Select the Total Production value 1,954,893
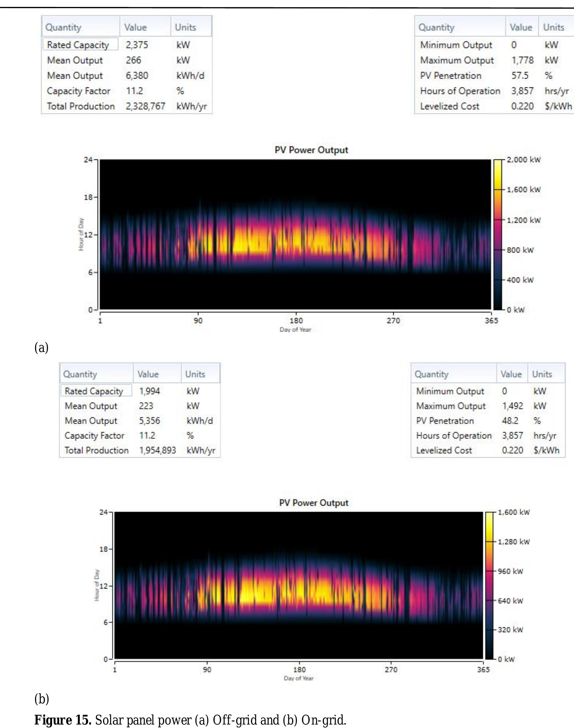 click(x=157, y=450)
